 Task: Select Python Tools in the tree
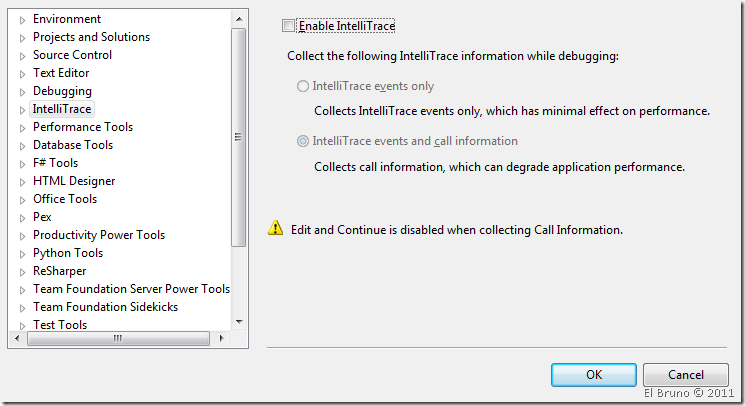(x=67, y=253)
